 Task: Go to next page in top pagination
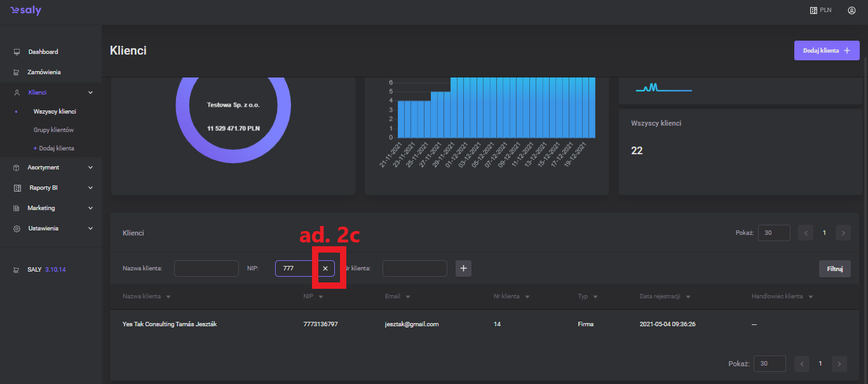tap(843, 233)
